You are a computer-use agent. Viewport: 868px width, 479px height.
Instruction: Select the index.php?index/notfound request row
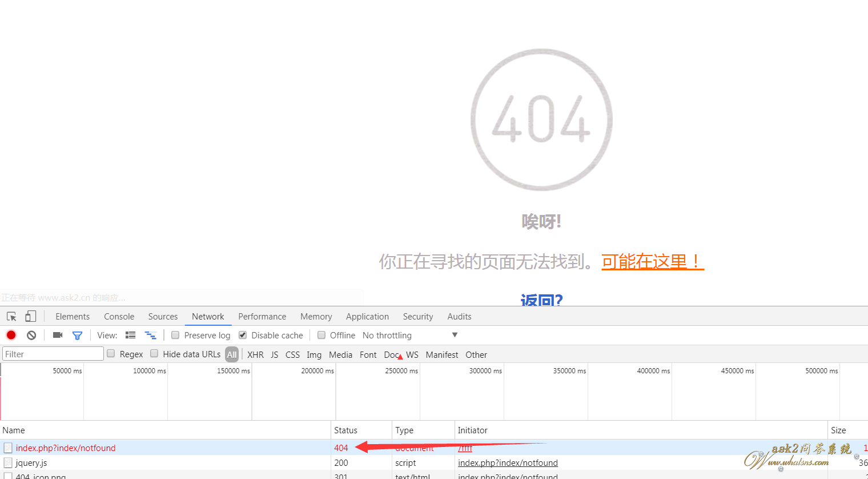tap(66, 448)
